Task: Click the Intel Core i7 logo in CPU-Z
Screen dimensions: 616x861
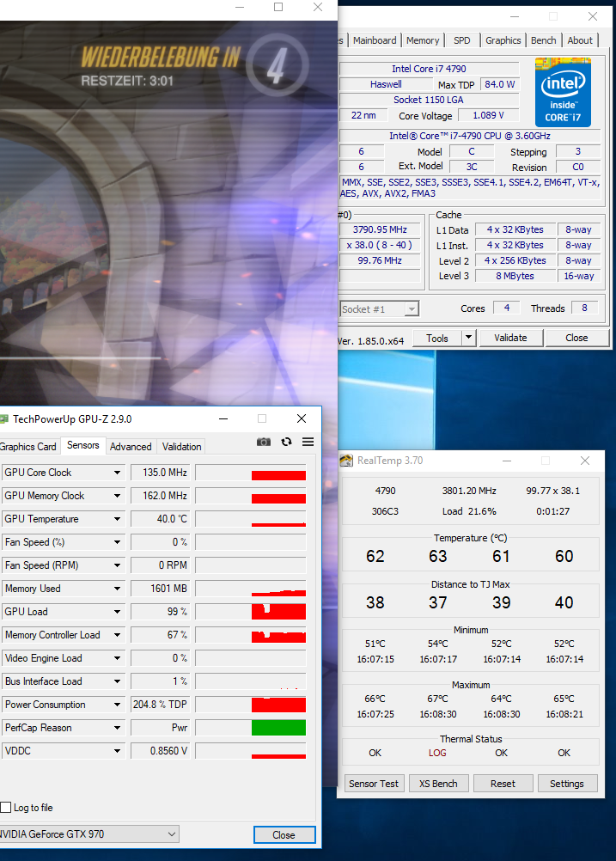Action: click(x=563, y=92)
